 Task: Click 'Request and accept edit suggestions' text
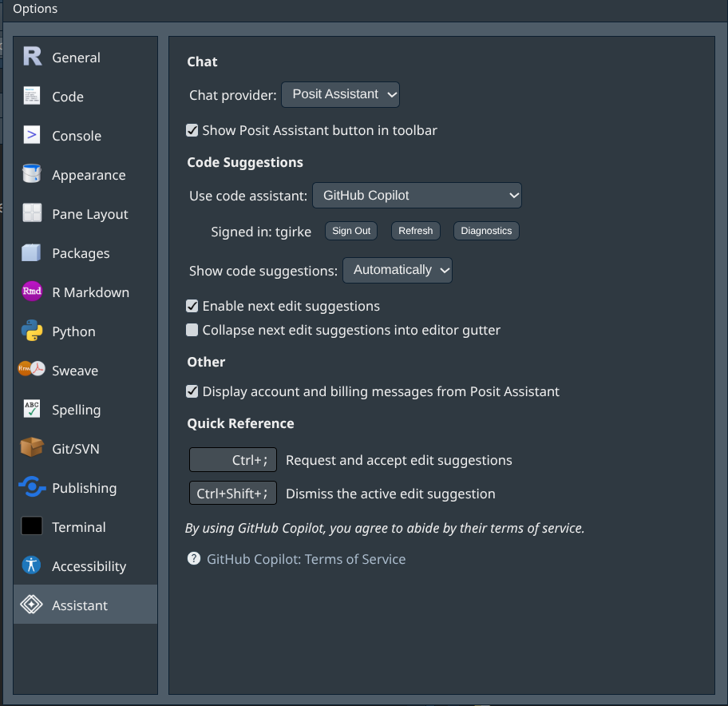pos(399,460)
